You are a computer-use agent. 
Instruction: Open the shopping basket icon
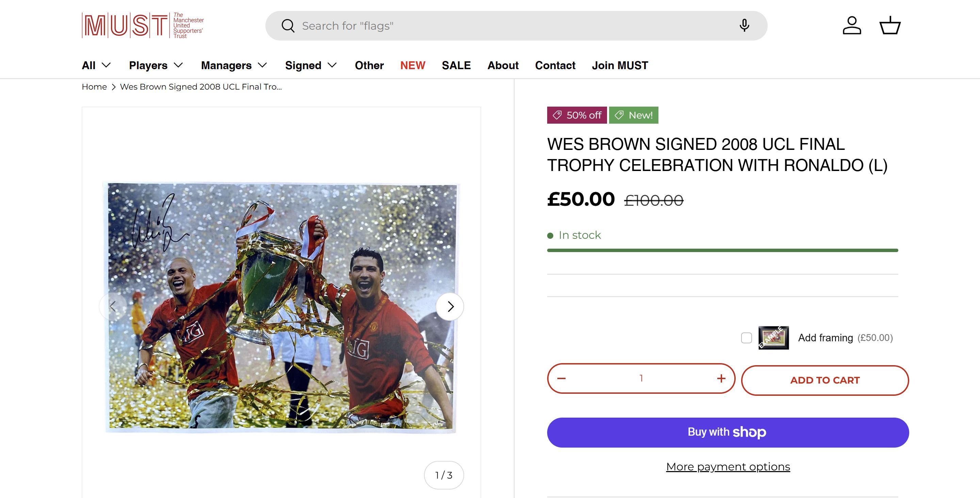click(x=890, y=26)
